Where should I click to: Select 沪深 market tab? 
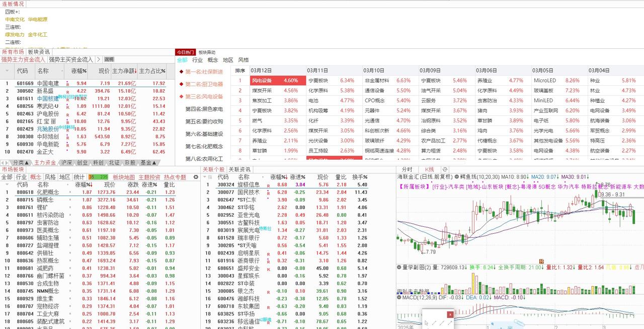point(66,163)
